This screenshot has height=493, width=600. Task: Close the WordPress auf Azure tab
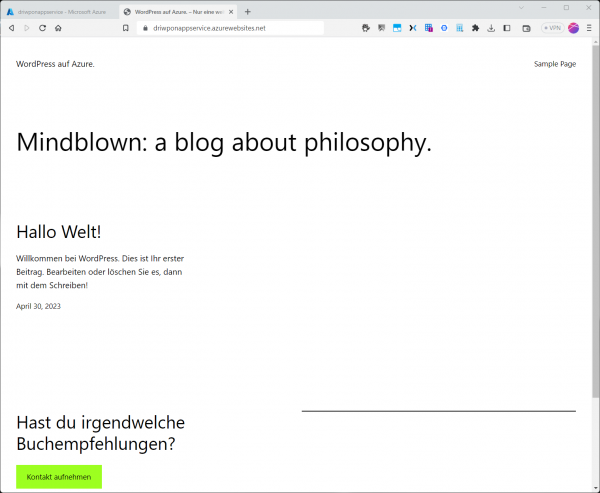pos(231,12)
